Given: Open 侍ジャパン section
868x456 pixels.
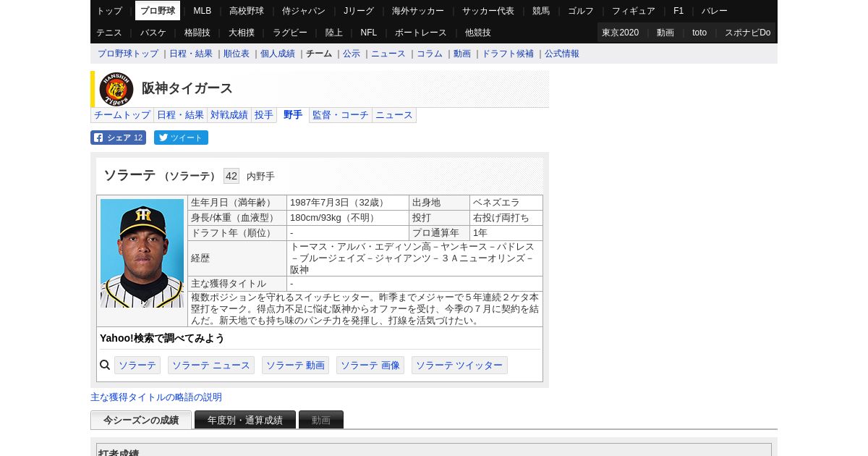Looking at the screenshot, I should pyautogui.click(x=304, y=11).
